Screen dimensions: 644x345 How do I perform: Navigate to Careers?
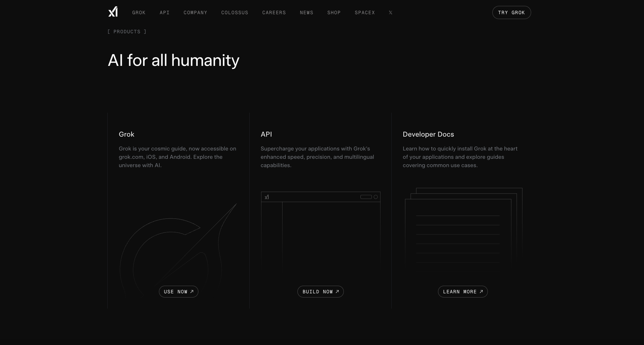coord(274,12)
